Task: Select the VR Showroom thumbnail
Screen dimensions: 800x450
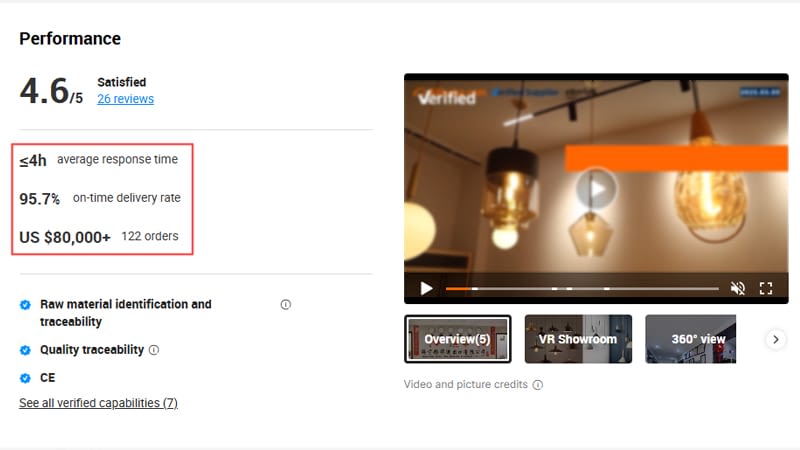Action: 578,339
